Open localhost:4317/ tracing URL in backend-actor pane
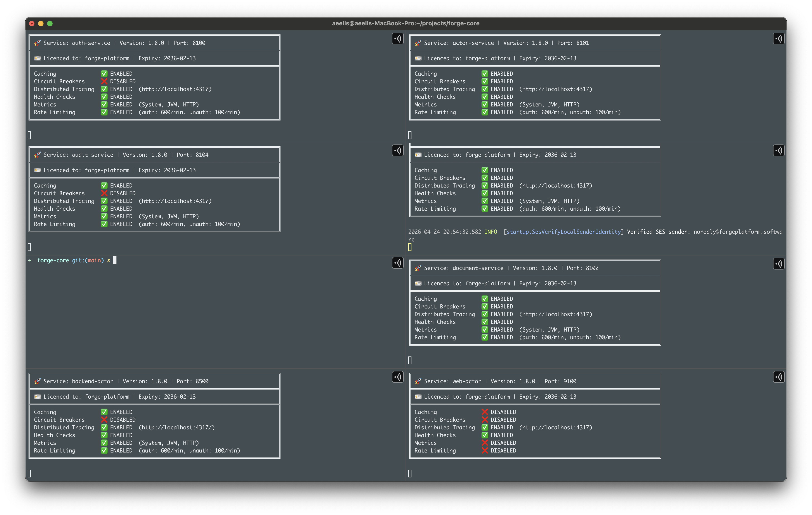Screen dimensions: 812x515 pos(177,427)
